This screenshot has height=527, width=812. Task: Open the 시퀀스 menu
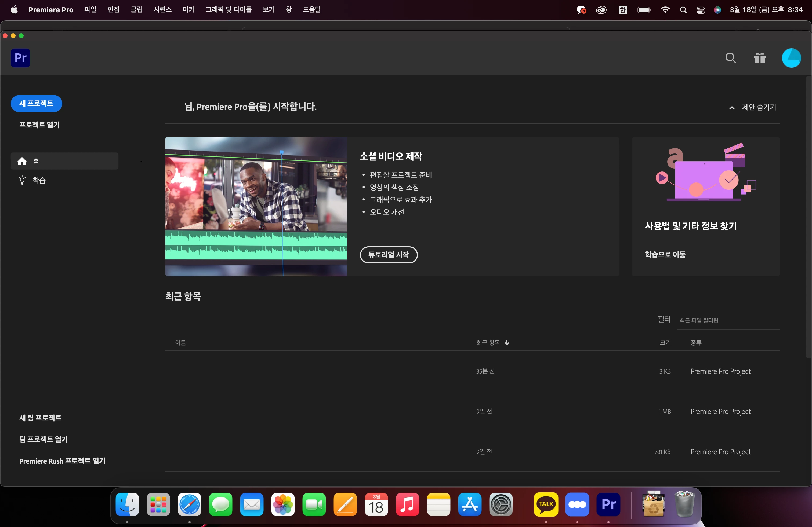pyautogui.click(x=162, y=10)
